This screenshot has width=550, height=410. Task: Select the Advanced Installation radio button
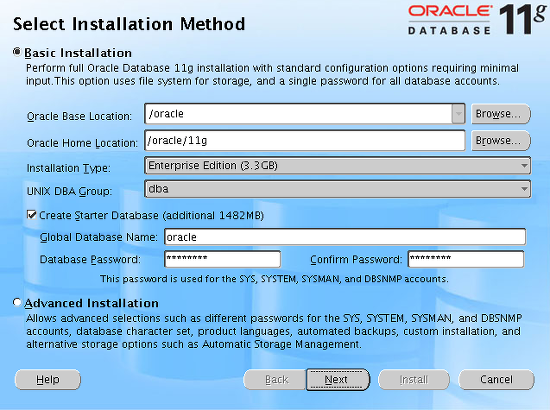point(17,302)
